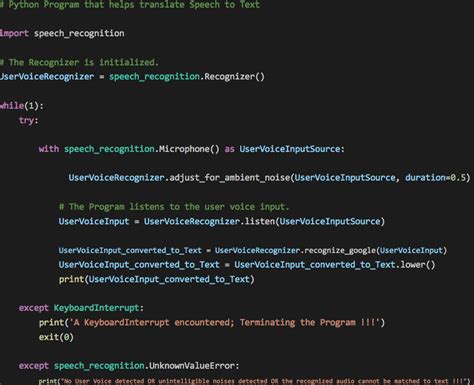
Task: Click the 'exit(0)' statement
Action: point(56,337)
